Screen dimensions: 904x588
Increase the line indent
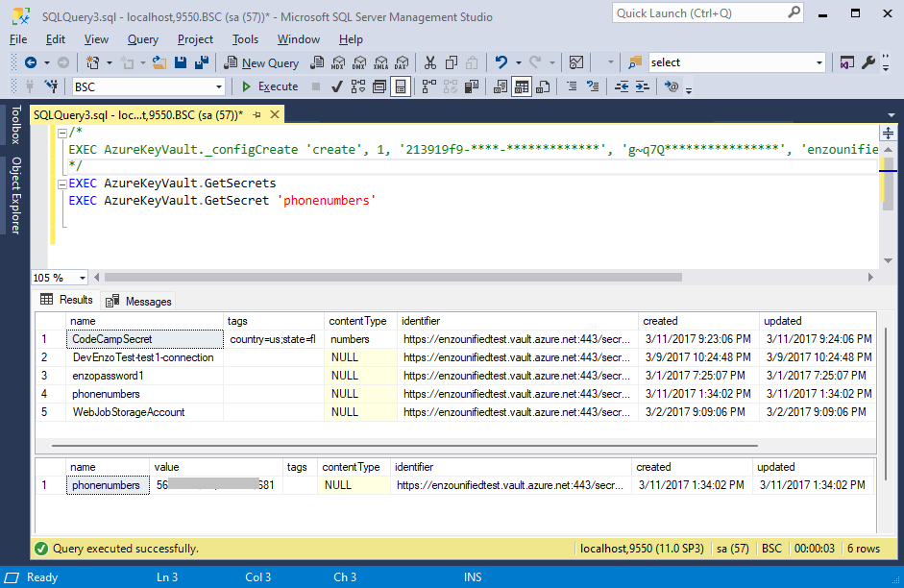tap(643, 87)
